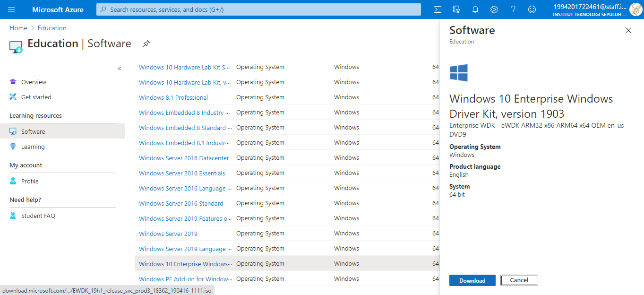Viewport: 644px width, 295px height.
Task: Collapse the left sidebar with the chevron
Action: tap(120, 69)
